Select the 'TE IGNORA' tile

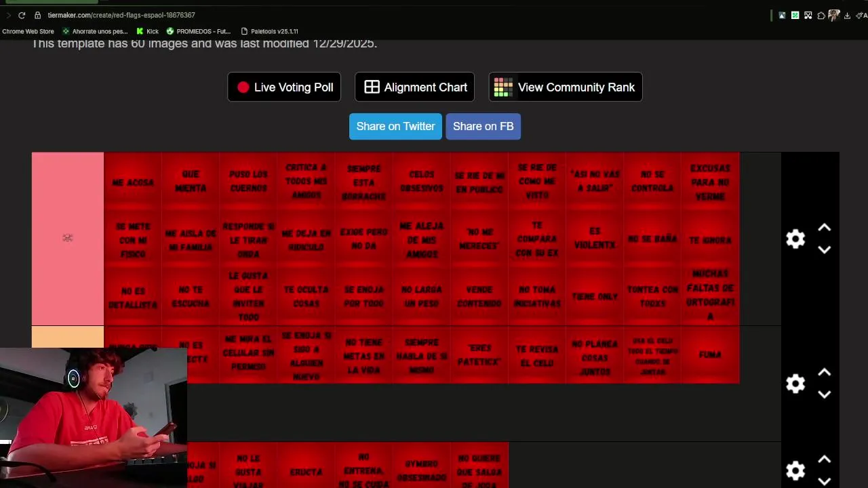click(x=710, y=239)
